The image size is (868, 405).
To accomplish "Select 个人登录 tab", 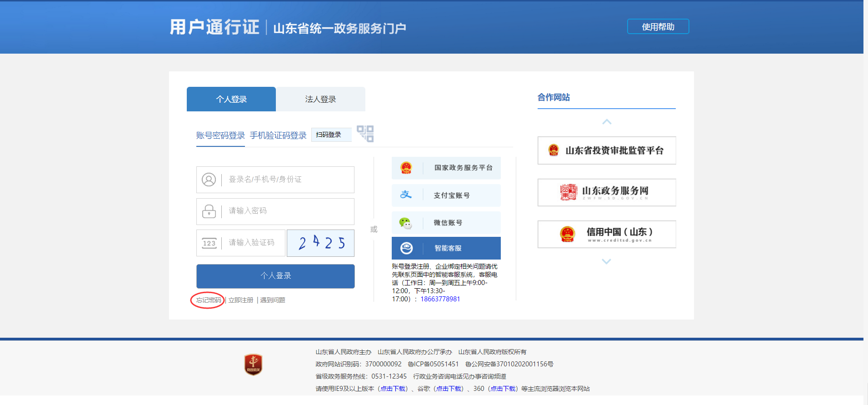I will pos(231,99).
